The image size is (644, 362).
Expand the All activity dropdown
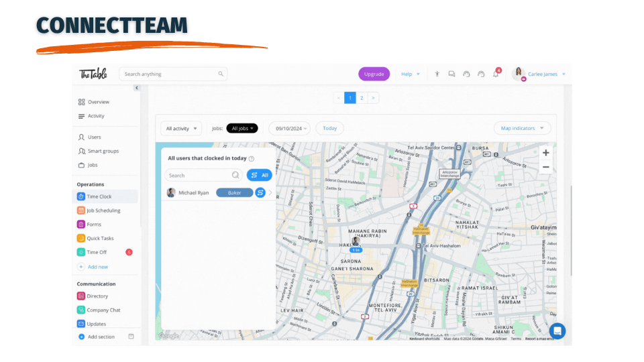[181, 129]
